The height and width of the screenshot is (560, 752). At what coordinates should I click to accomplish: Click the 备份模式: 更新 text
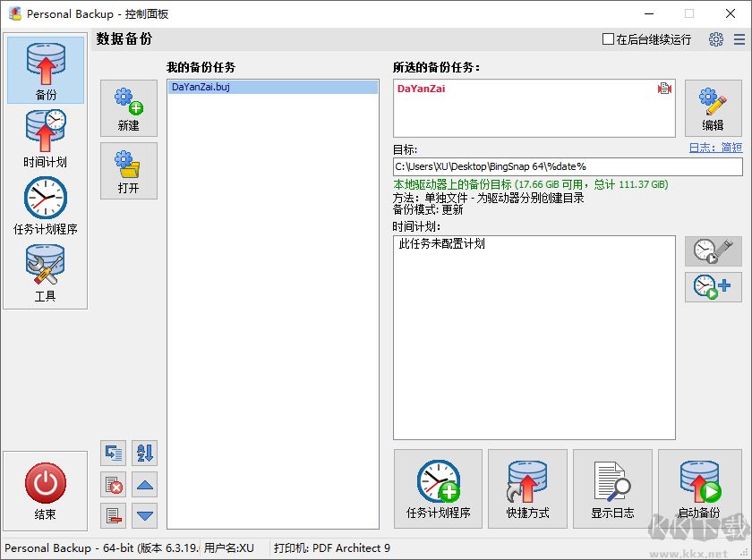pyautogui.click(x=428, y=210)
